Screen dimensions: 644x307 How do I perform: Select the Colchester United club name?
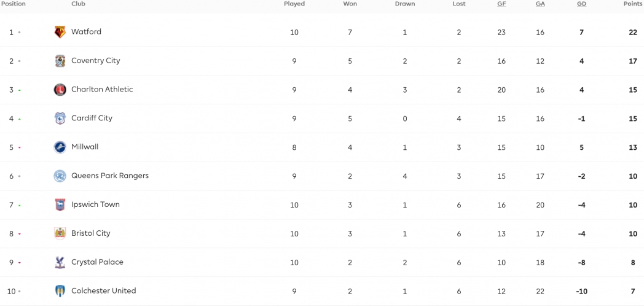[x=103, y=290]
